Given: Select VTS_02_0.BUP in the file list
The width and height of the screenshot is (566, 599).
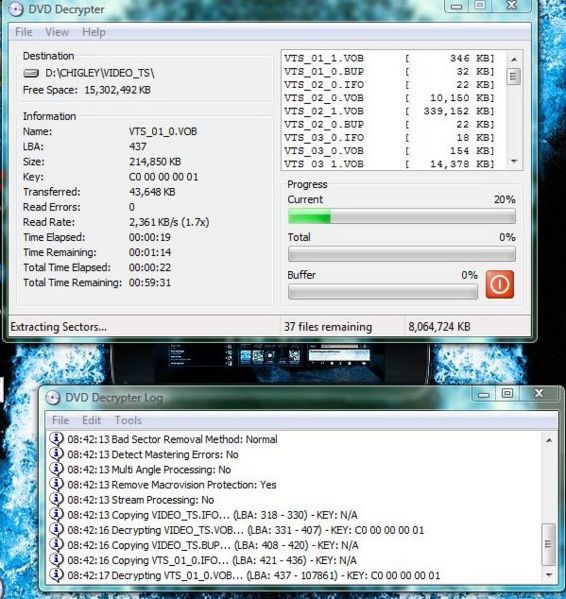Looking at the screenshot, I should 389,124.
